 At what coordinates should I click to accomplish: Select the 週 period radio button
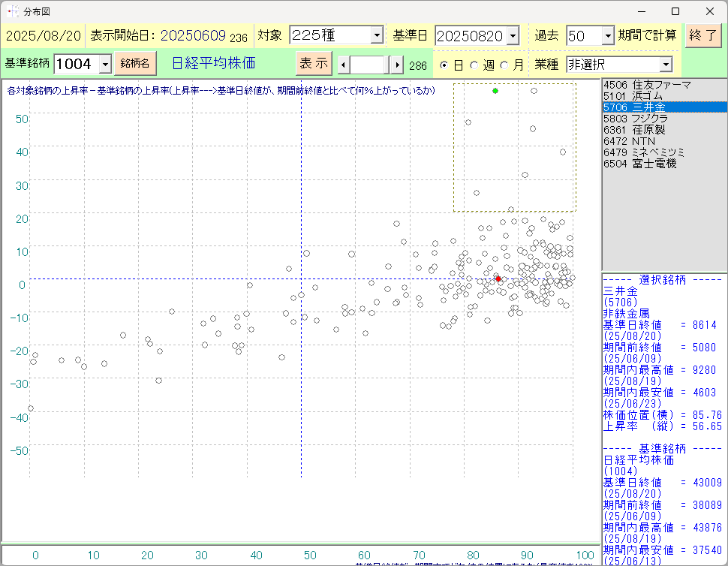tap(474, 65)
